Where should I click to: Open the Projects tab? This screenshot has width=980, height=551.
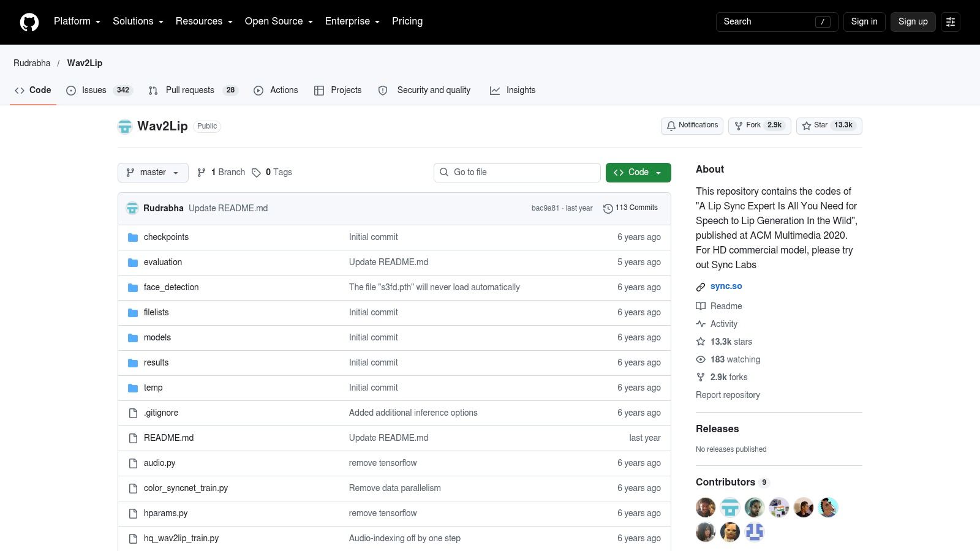click(337, 90)
